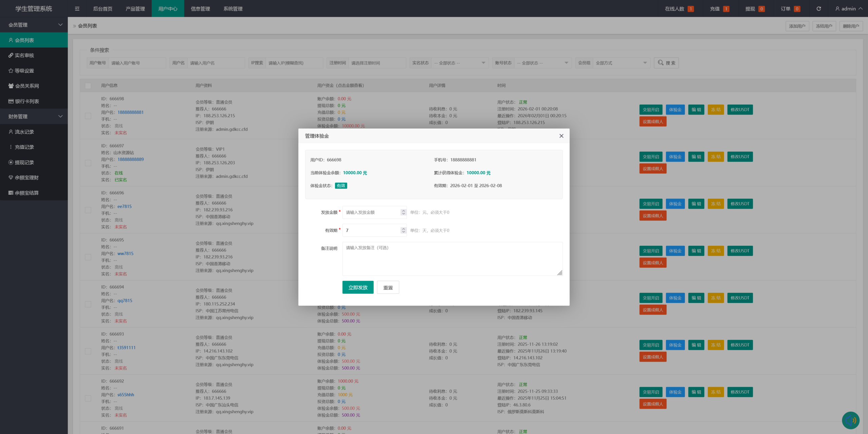Click the floating support icon bottom right

(x=850, y=420)
